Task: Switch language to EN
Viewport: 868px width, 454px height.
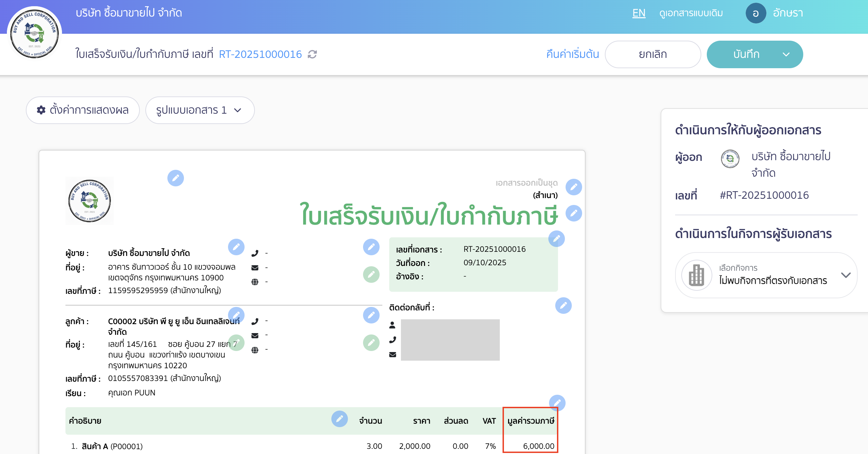Action: (639, 13)
